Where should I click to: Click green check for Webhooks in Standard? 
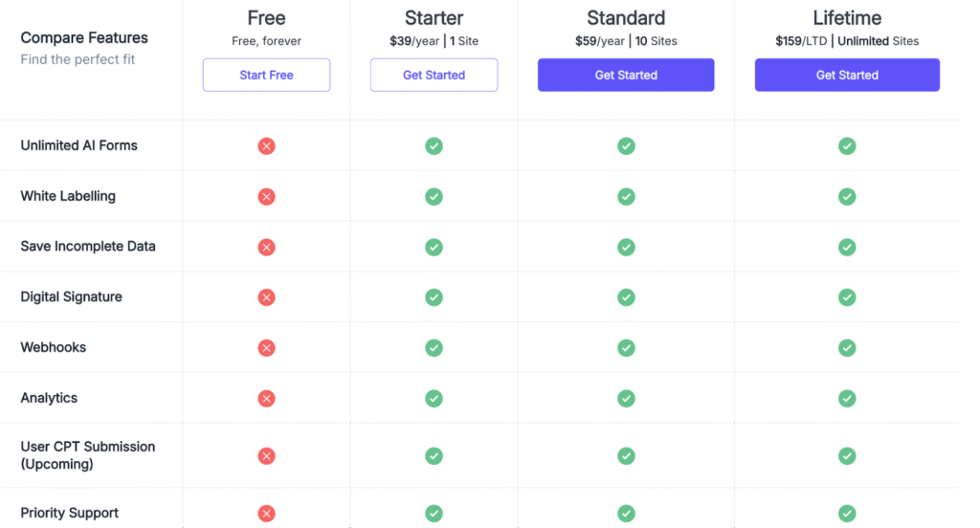tap(626, 348)
